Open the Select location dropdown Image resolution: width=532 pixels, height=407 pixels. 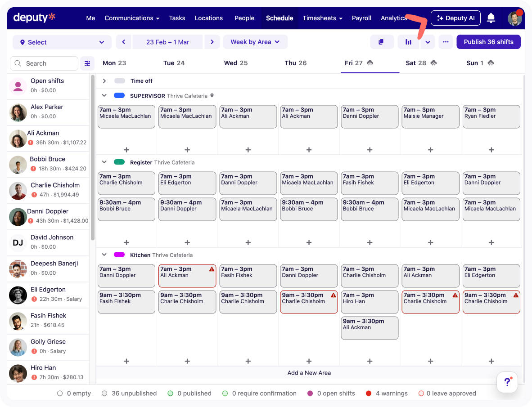[62, 42]
